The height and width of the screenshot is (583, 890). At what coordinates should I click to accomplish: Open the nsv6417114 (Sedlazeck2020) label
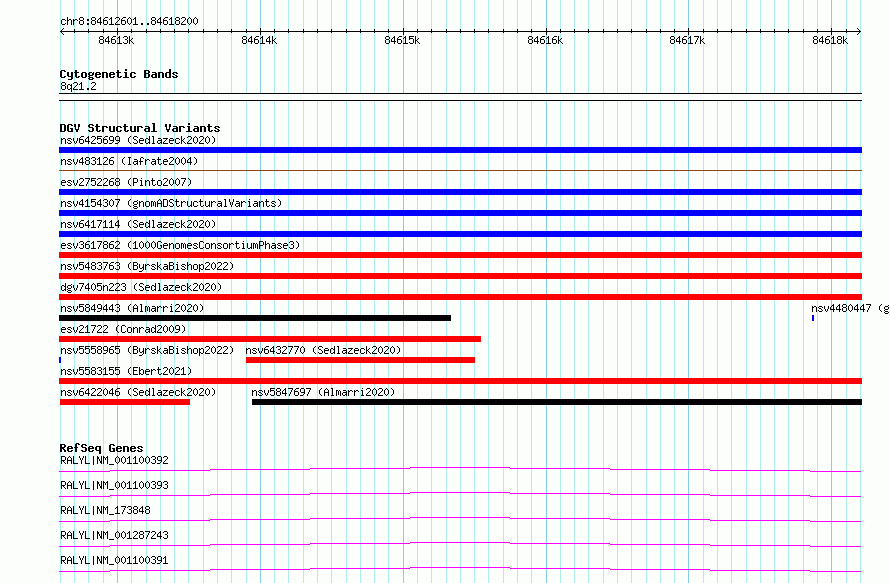[x=138, y=224]
